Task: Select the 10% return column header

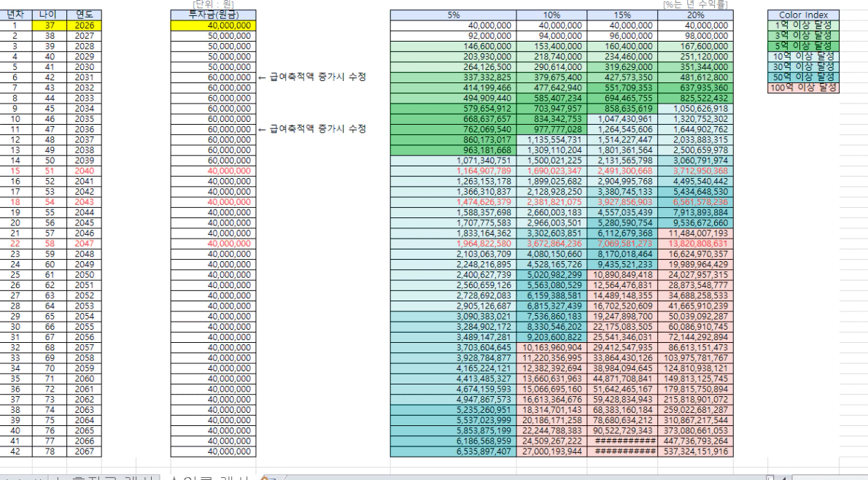Action: 551,15
